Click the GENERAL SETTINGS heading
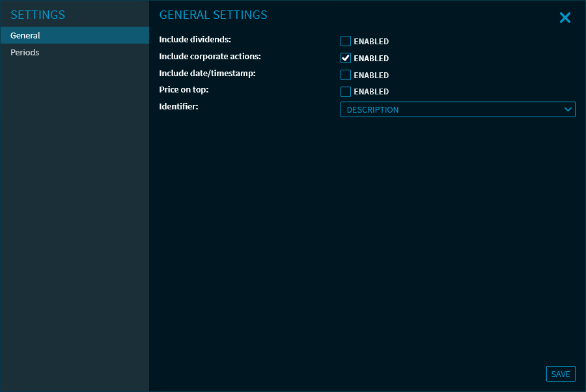586x392 pixels. (x=213, y=15)
